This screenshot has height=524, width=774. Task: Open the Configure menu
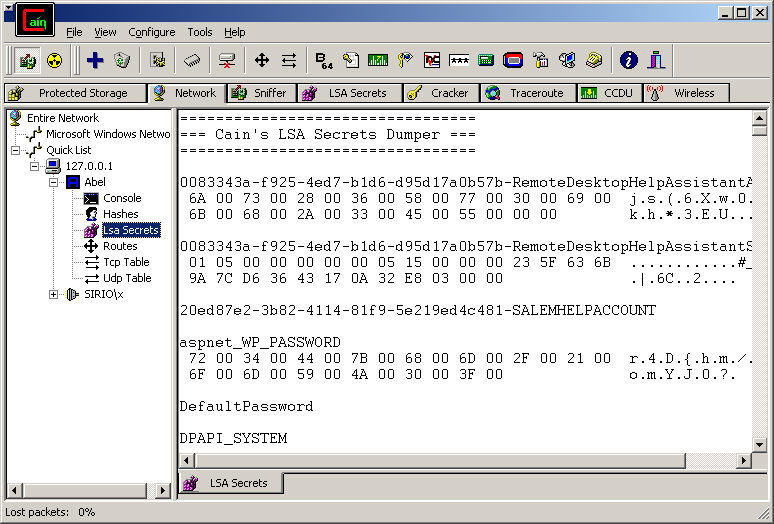(x=152, y=32)
